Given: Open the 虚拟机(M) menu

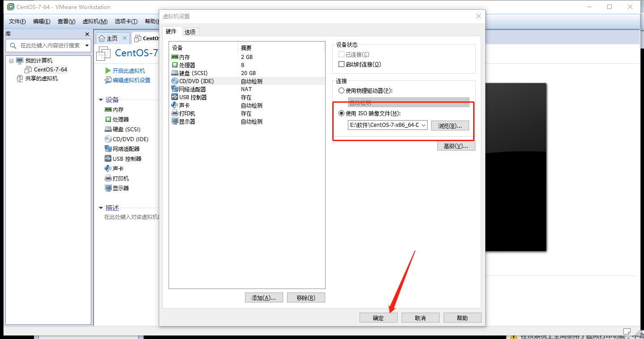Looking at the screenshot, I should pyautogui.click(x=95, y=21).
